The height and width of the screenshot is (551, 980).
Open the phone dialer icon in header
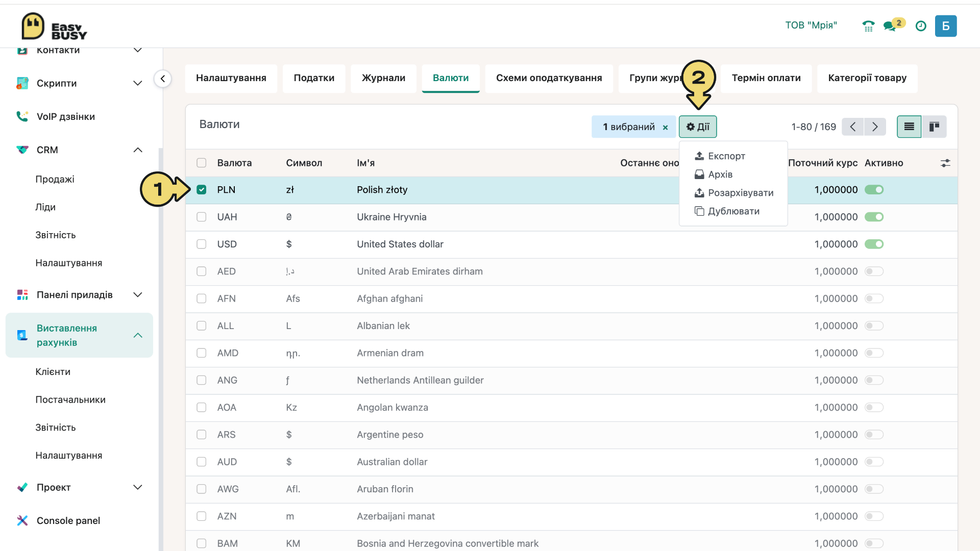click(868, 26)
